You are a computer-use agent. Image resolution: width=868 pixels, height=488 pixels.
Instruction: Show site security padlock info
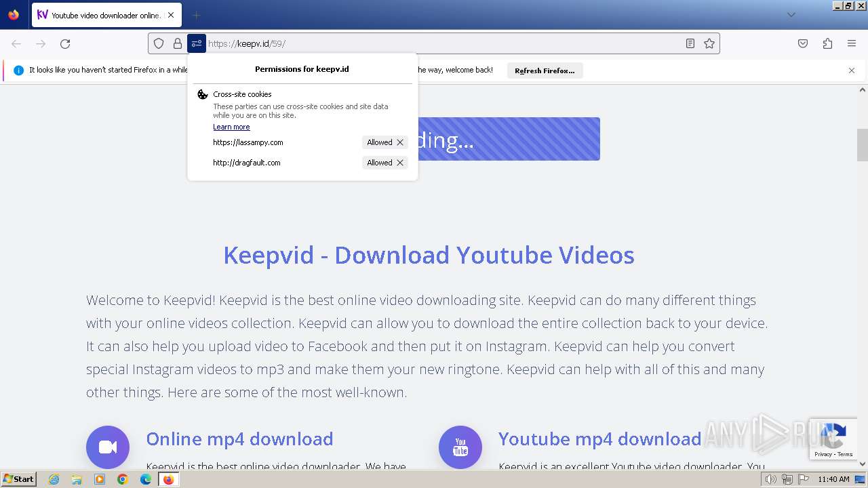(178, 43)
